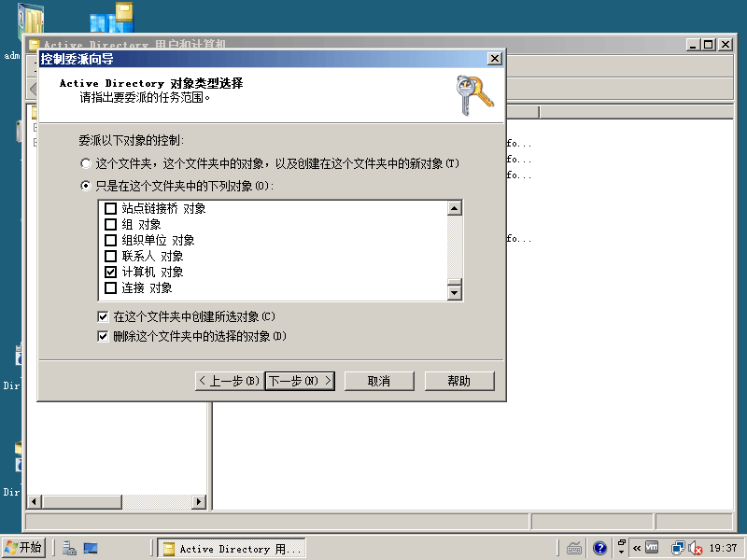Click the Show Desktop quick launch icon
747x560 pixels.
pos(91,549)
